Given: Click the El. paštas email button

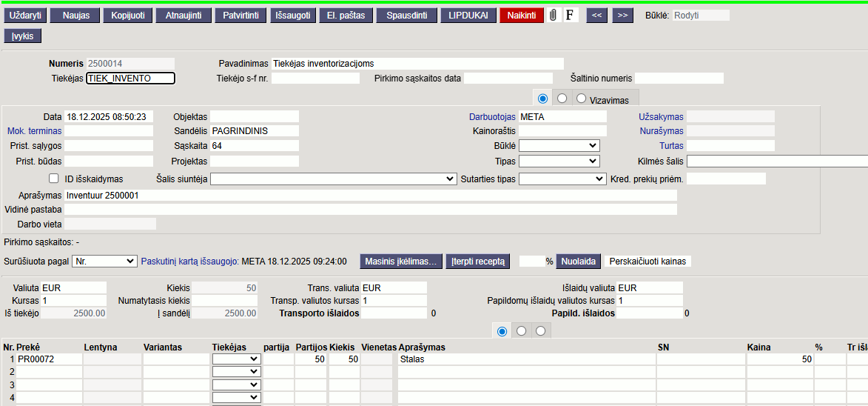Looking at the screenshot, I should (x=344, y=15).
